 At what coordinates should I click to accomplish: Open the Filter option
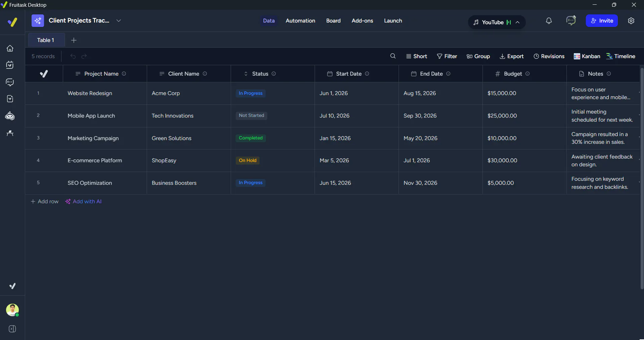coord(447,56)
